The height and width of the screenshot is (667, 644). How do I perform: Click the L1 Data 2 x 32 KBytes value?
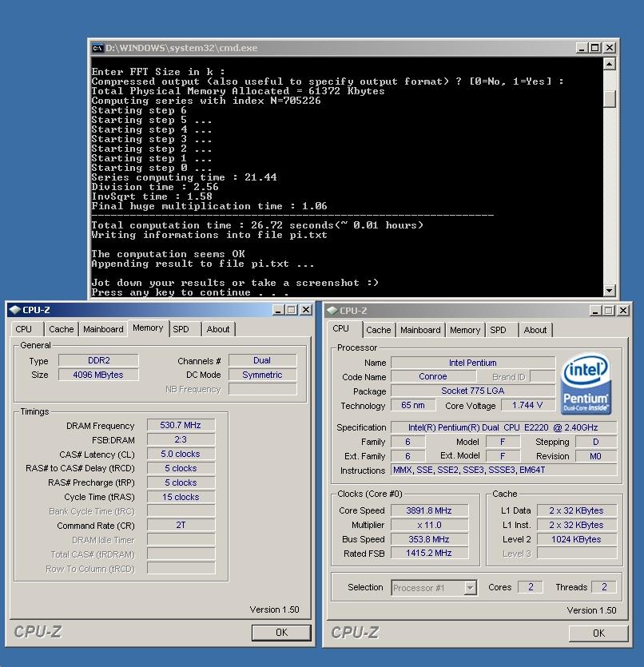[577, 510]
